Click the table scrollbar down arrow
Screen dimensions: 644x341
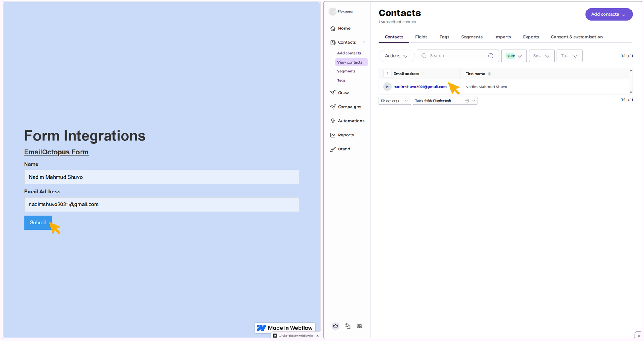(631, 92)
